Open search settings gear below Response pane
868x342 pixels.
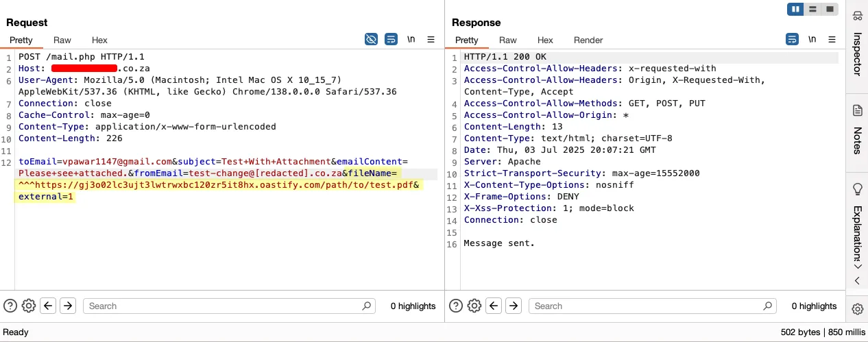point(474,306)
